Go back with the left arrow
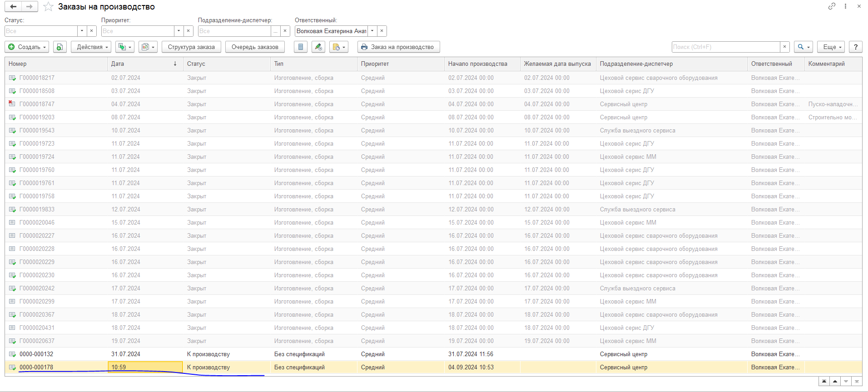The width and height of the screenshot is (868, 392). coord(13,6)
